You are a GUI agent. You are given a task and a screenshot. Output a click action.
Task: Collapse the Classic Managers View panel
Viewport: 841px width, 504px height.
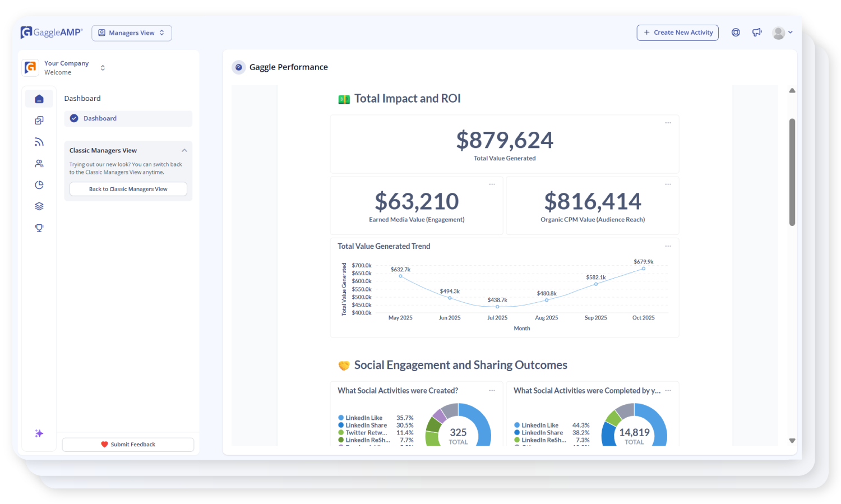tap(184, 150)
